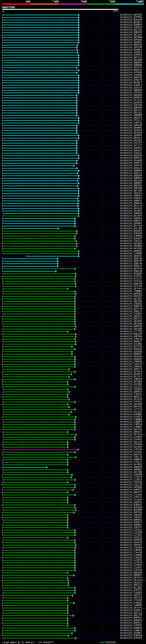This screenshot has height=644, width=146.
Task: Select label UniRef100_A7LJR6
Action: click(131, 228)
